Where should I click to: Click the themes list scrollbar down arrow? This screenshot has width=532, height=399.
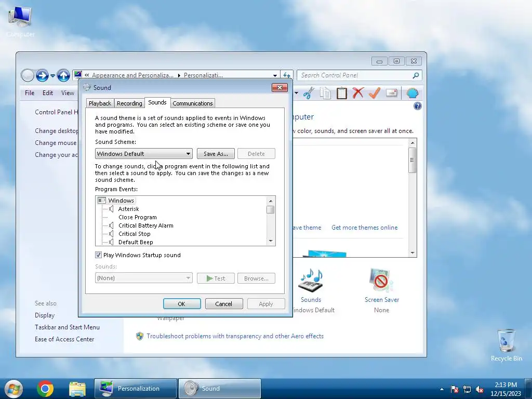coord(412,253)
